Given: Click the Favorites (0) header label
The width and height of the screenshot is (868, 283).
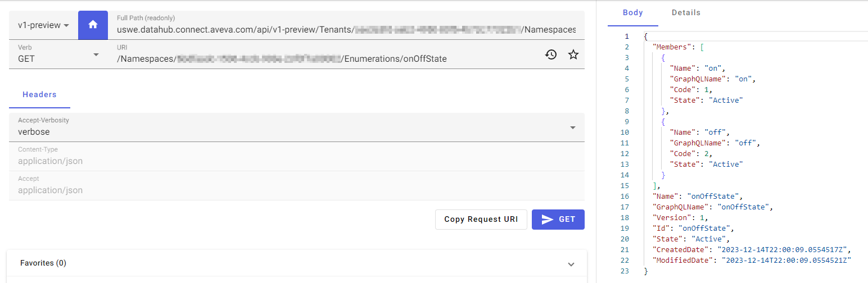Looking at the screenshot, I should click(x=43, y=263).
